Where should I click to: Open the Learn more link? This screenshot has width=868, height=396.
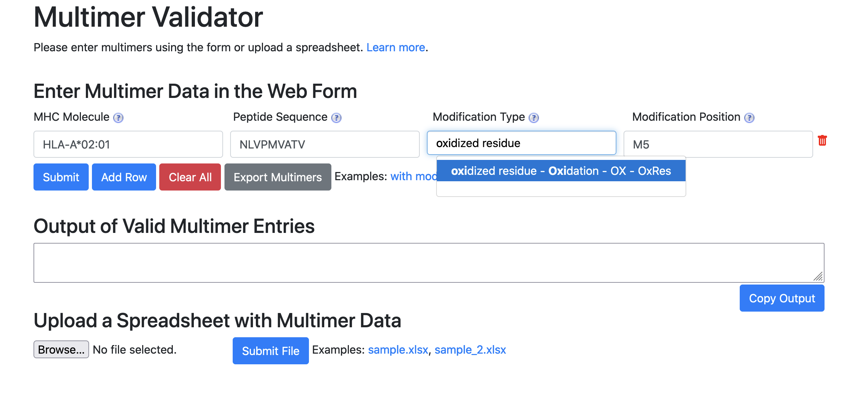pos(396,47)
